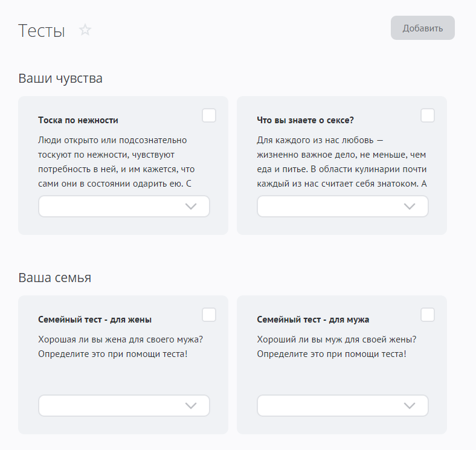Expand dropdown in Семейный тест - для мужа card
Image resolution: width=476 pixels, height=450 pixels.
[343, 406]
